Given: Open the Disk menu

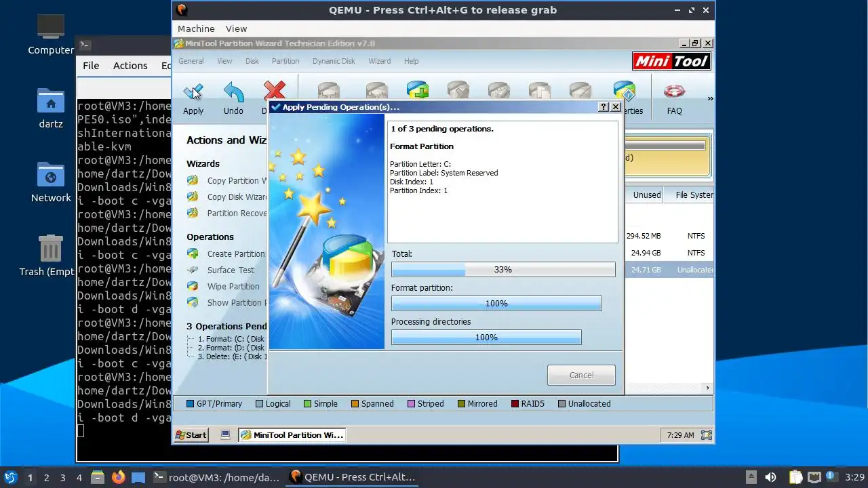Looking at the screenshot, I should [252, 61].
